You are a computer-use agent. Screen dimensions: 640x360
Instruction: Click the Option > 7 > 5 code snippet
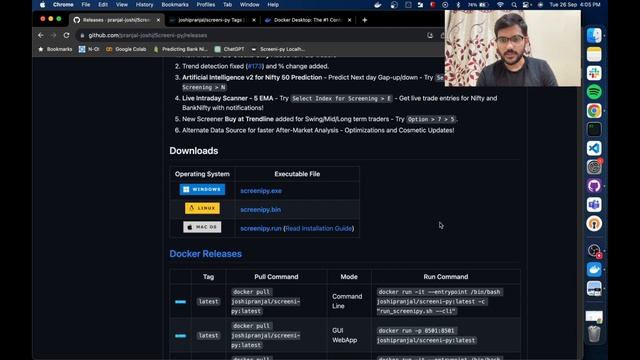pos(431,119)
